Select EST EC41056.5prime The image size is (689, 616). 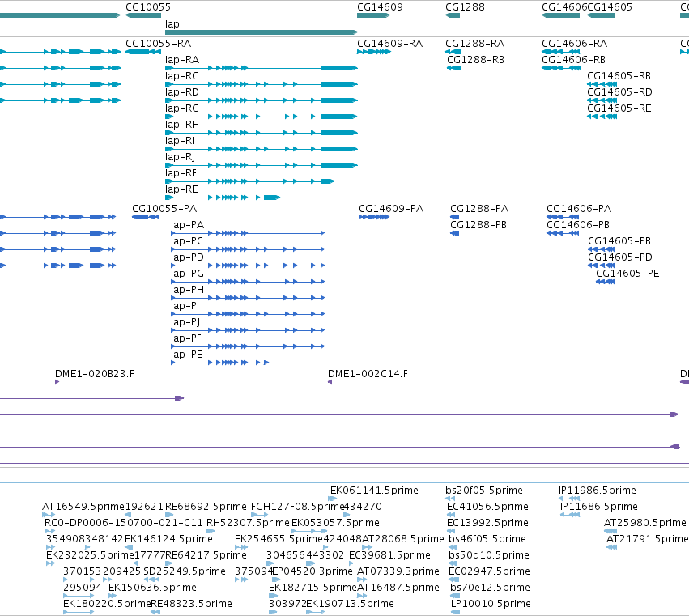[487, 507]
